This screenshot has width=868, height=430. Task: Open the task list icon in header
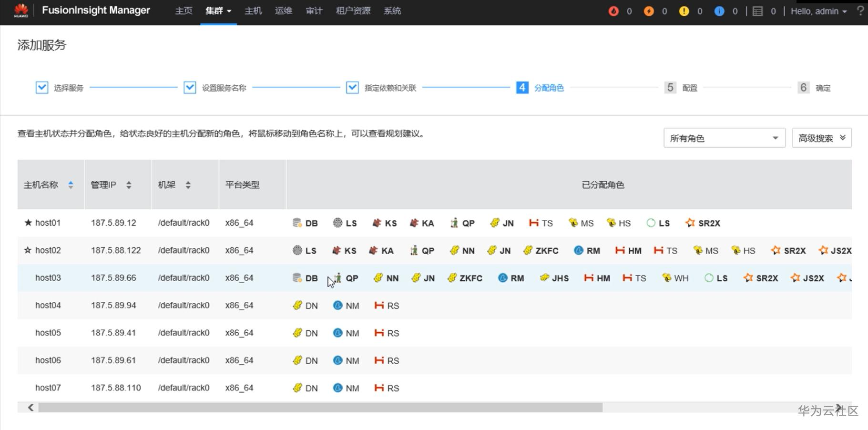point(757,11)
